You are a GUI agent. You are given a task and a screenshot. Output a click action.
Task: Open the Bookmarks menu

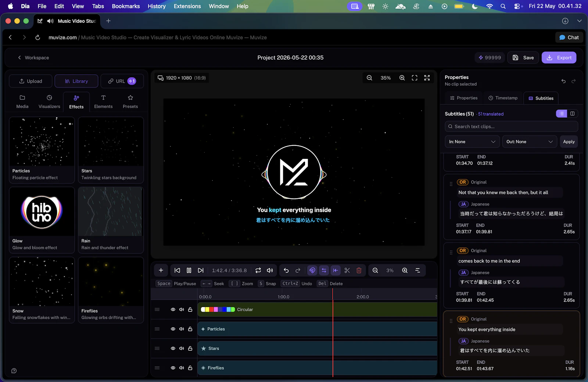point(126,6)
